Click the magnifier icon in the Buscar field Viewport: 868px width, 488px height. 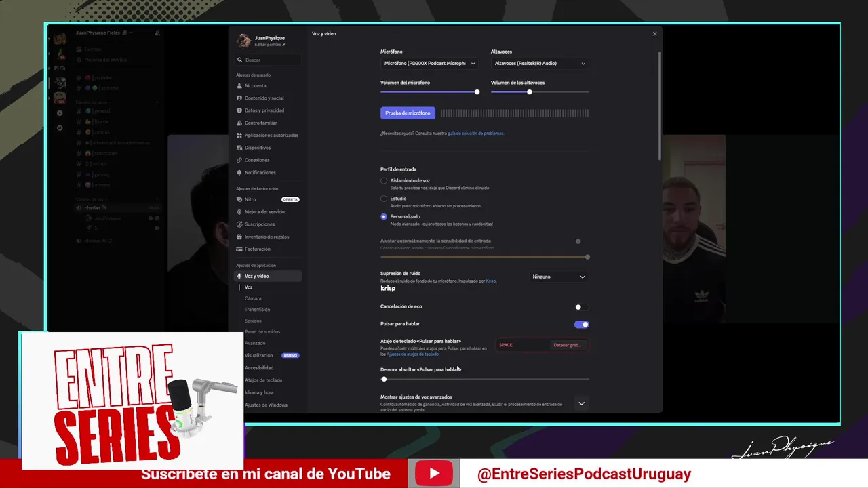tap(240, 60)
